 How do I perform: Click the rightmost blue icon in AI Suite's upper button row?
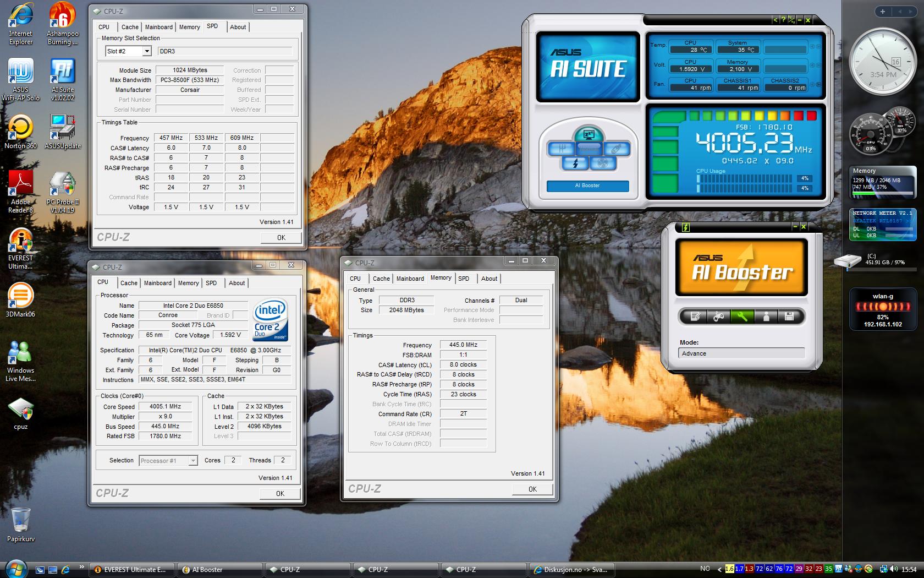click(x=617, y=149)
